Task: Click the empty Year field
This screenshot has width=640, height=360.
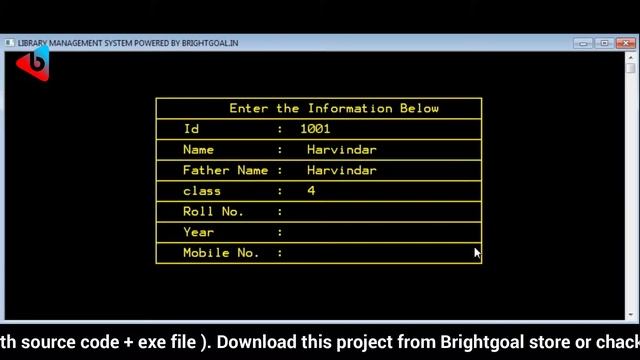Action: coord(382,232)
